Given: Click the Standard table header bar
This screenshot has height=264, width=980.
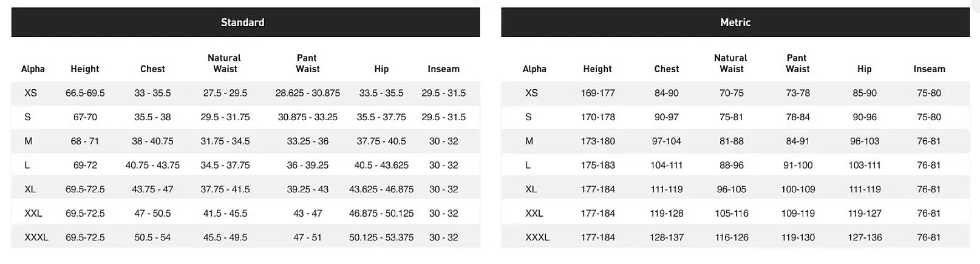Looking at the screenshot, I should (242, 22).
